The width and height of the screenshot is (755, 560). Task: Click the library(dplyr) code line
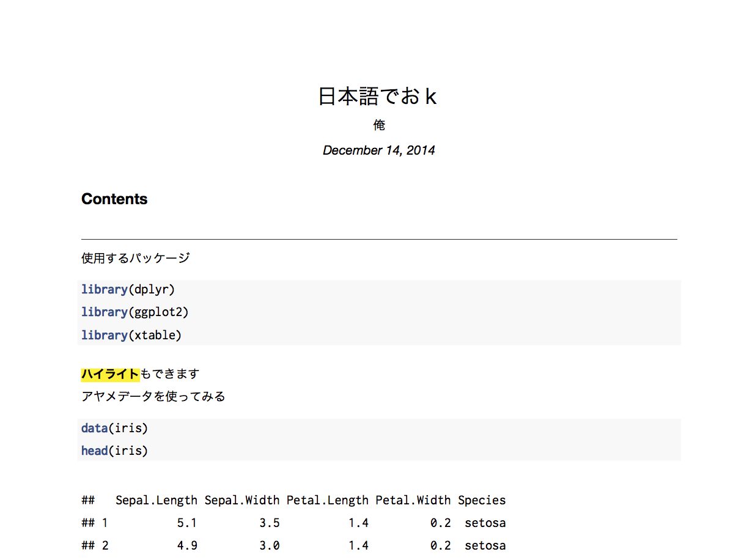click(x=128, y=289)
